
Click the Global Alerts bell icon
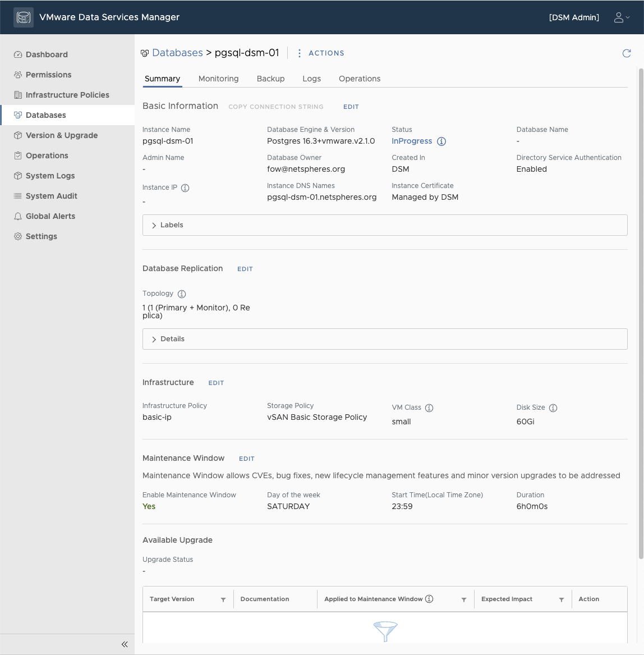tap(17, 216)
